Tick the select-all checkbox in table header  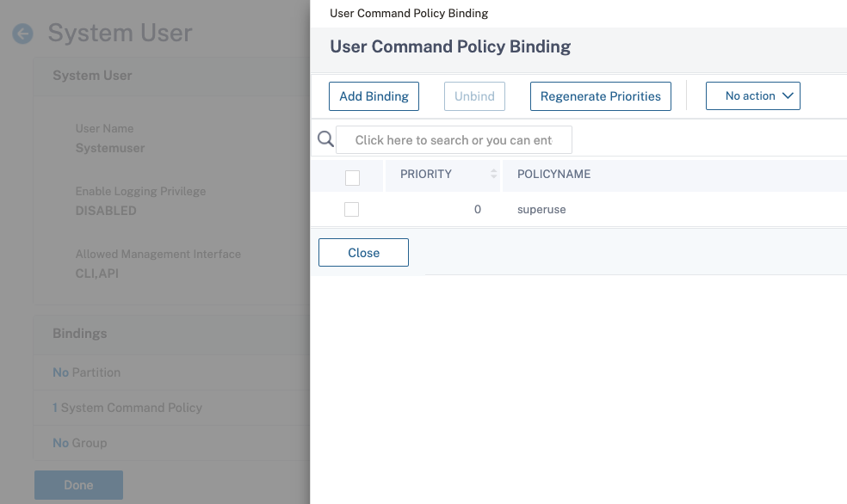coord(352,177)
